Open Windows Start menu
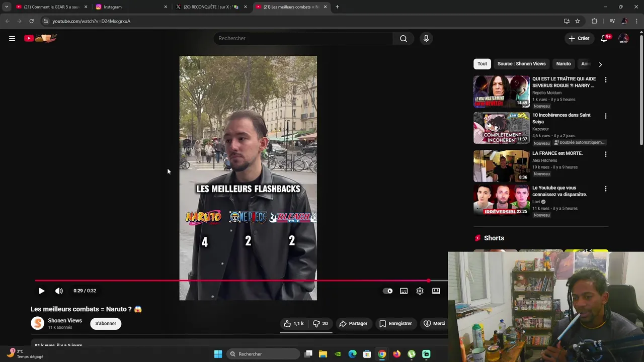Viewport: 644px width, 362px height. tap(218, 354)
